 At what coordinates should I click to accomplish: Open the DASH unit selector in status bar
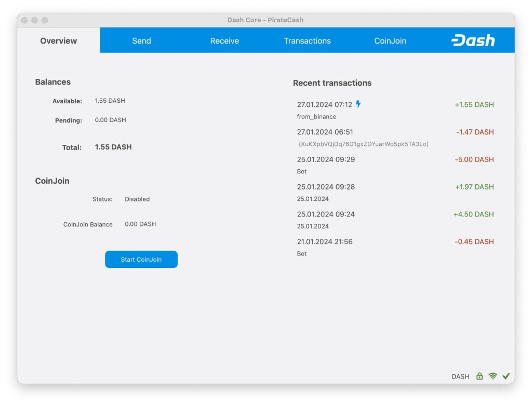(460, 376)
